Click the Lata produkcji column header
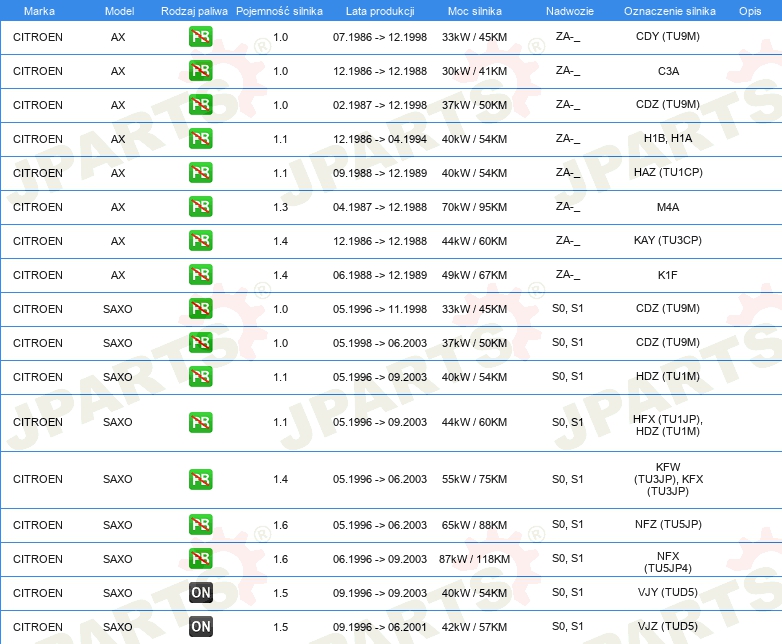Screen dimensions: 782x644 tap(380, 11)
